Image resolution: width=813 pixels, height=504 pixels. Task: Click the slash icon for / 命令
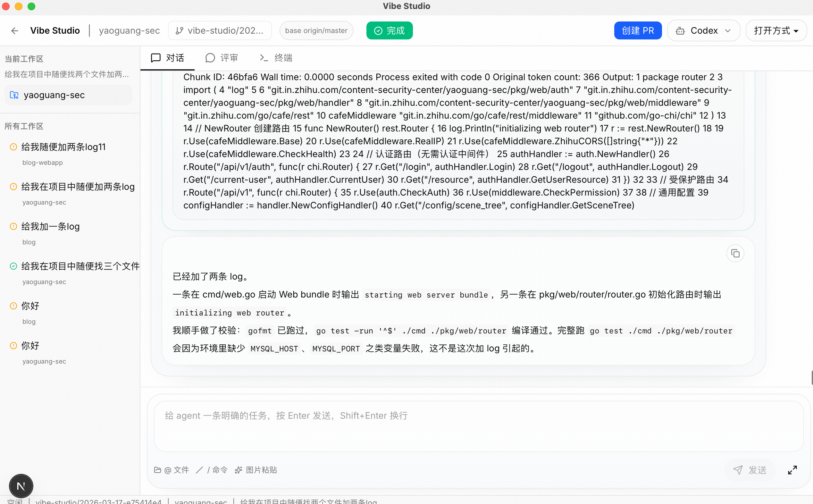pyautogui.click(x=200, y=470)
